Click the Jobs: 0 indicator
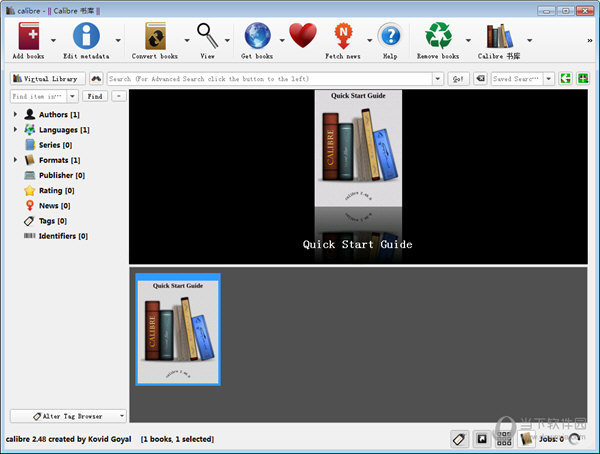Image resolution: width=600 pixels, height=454 pixels. point(551,439)
